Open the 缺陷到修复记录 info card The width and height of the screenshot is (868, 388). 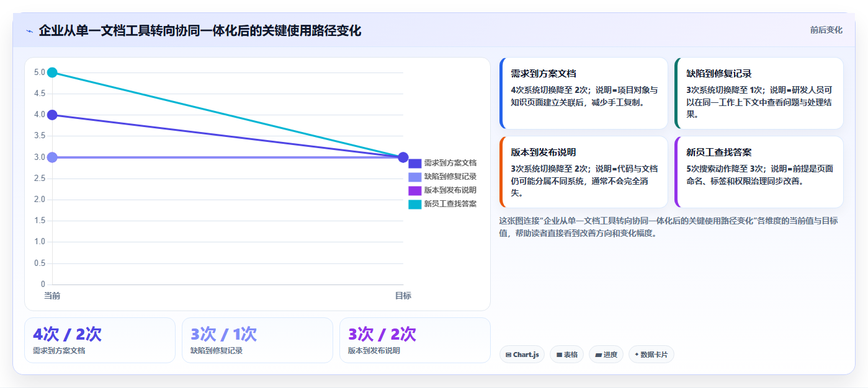pyautogui.click(x=759, y=93)
